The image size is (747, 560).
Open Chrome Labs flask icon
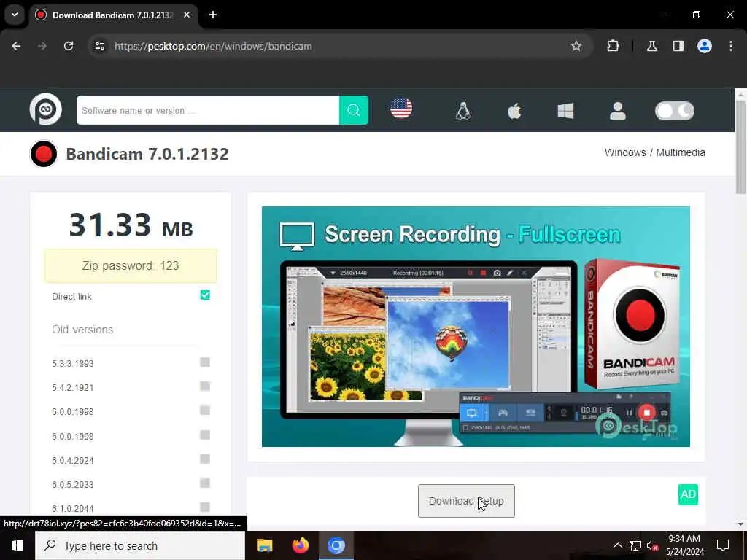[x=651, y=46]
